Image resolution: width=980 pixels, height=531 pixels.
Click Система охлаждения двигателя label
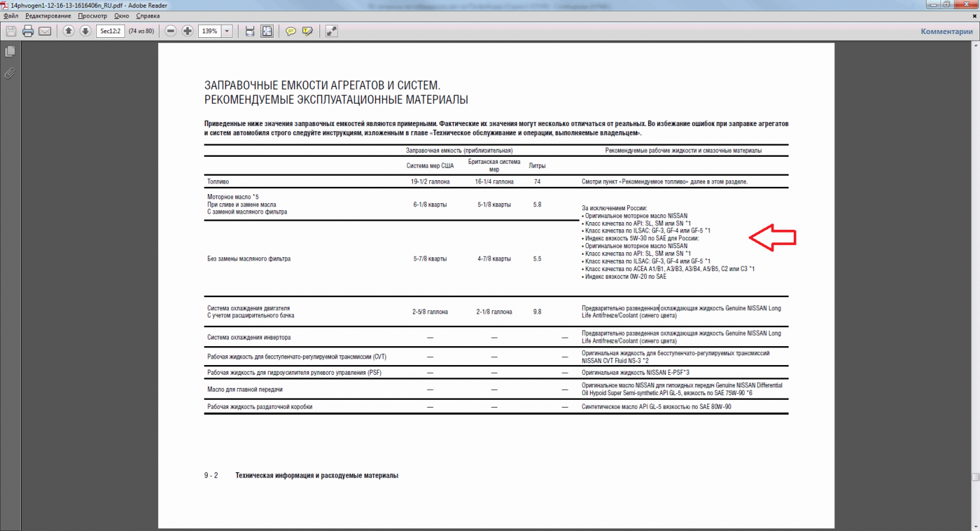tap(248, 308)
